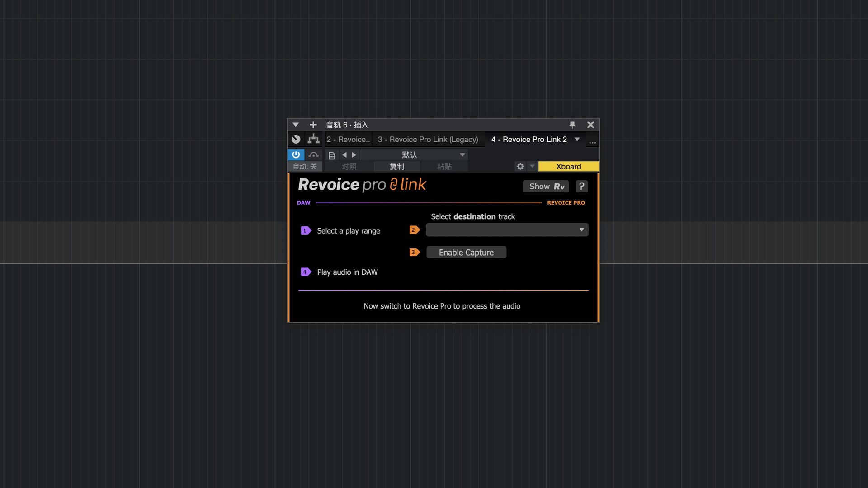The width and height of the screenshot is (868, 488).
Task: Switch to the 2 - Revoice tab
Action: 348,140
